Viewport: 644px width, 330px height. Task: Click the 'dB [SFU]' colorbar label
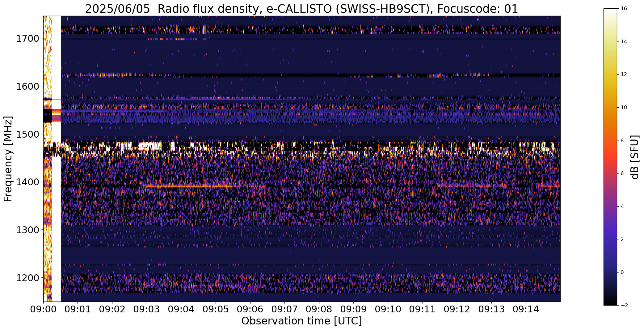coord(635,157)
